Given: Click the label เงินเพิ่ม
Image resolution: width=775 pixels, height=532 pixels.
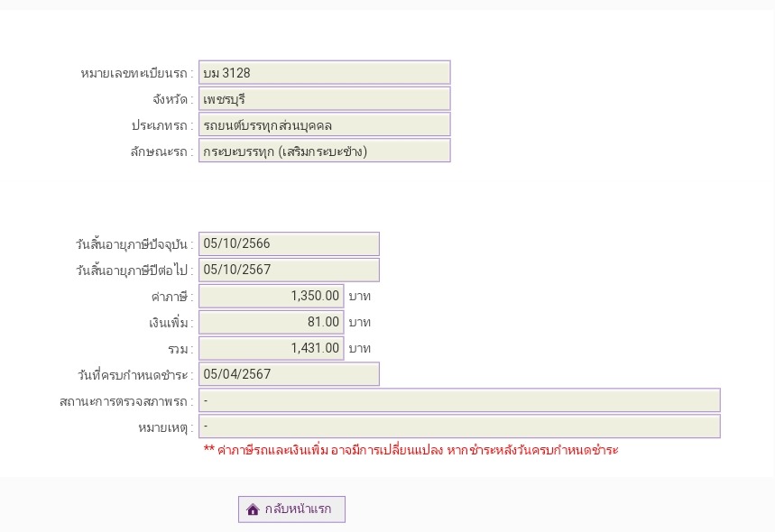Looking at the screenshot, I should 171,323.
